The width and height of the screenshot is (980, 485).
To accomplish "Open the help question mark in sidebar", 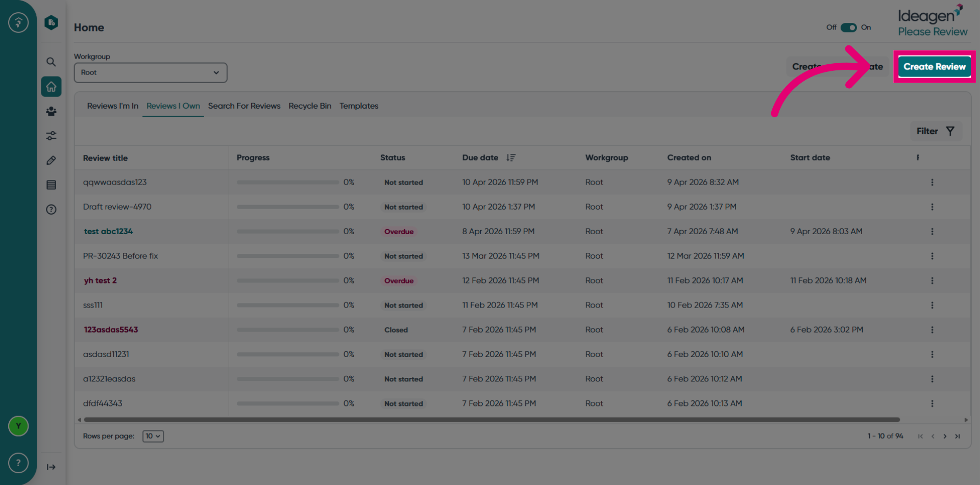I will tap(51, 209).
